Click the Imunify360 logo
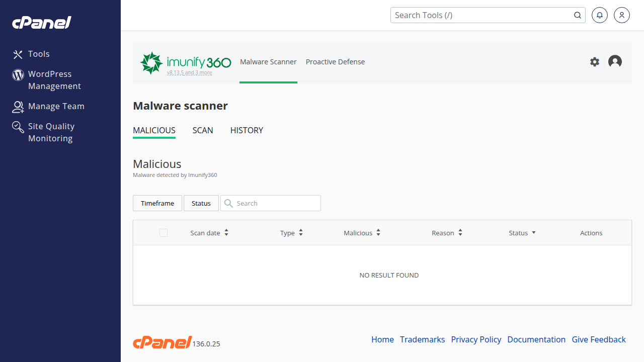644x362 pixels. [x=186, y=62]
